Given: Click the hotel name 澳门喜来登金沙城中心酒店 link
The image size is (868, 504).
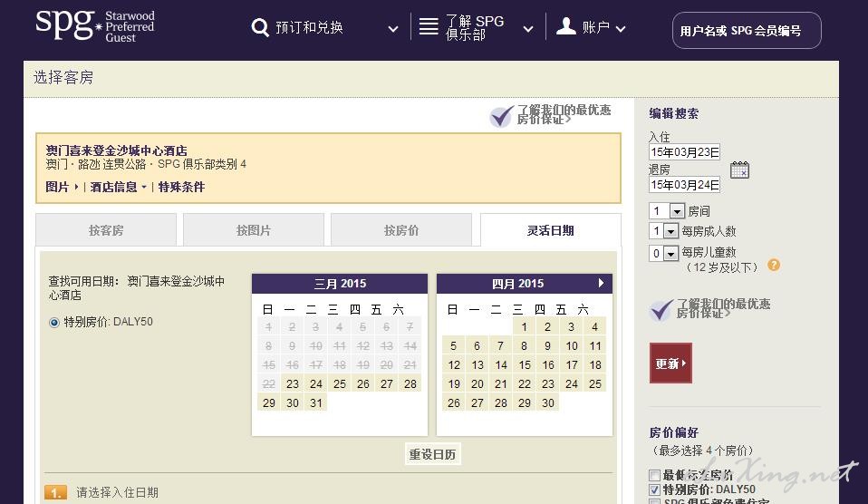Looking at the screenshot, I should [116, 150].
